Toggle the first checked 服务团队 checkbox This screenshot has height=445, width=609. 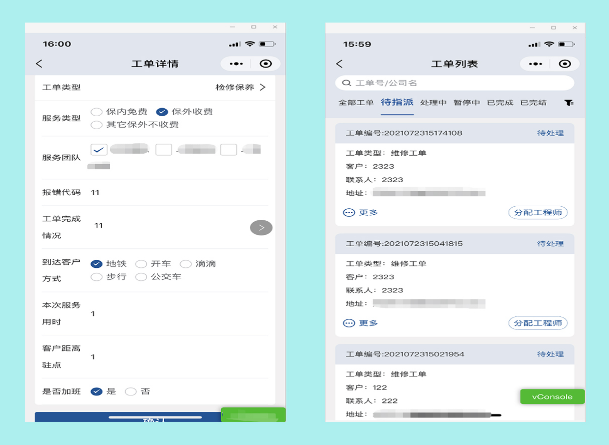click(x=99, y=149)
